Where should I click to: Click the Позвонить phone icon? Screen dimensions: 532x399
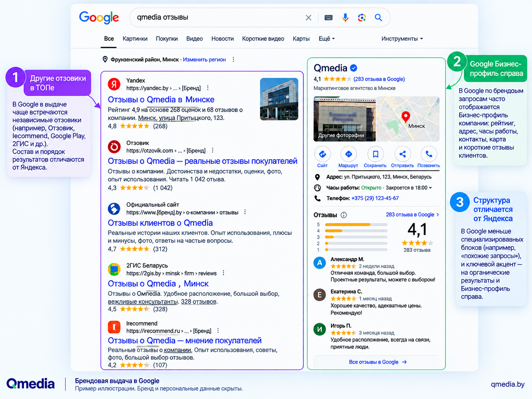tap(429, 154)
